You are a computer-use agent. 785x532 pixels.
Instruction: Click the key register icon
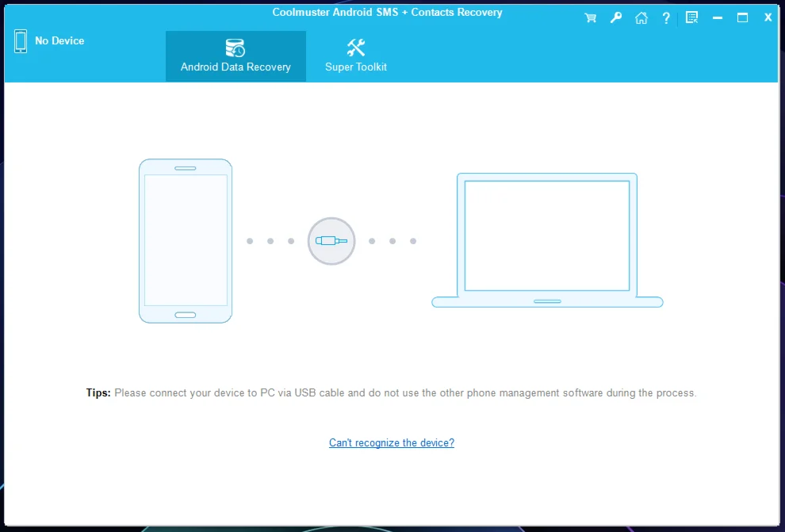click(616, 17)
